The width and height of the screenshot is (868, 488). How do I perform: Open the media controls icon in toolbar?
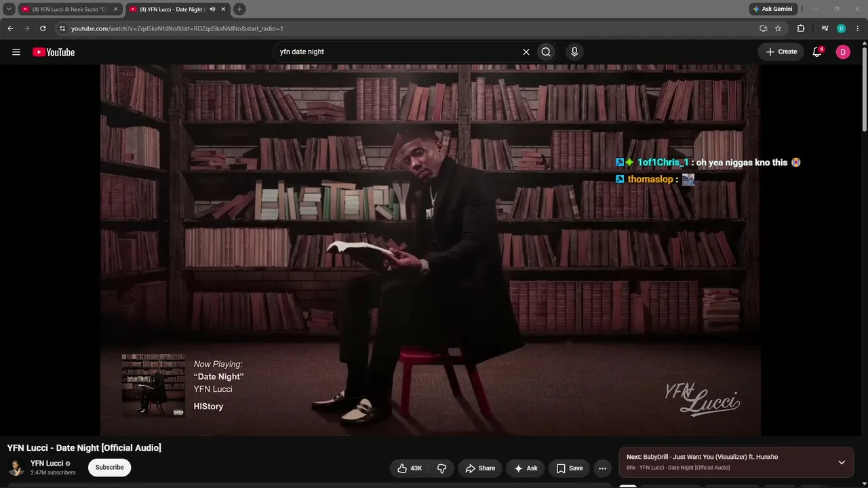pyautogui.click(x=825, y=28)
